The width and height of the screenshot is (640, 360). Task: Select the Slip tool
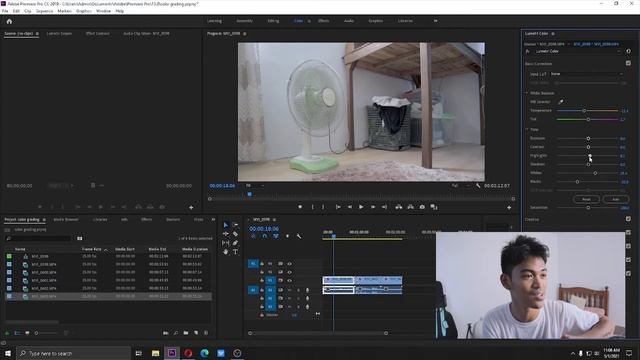point(225,243)
